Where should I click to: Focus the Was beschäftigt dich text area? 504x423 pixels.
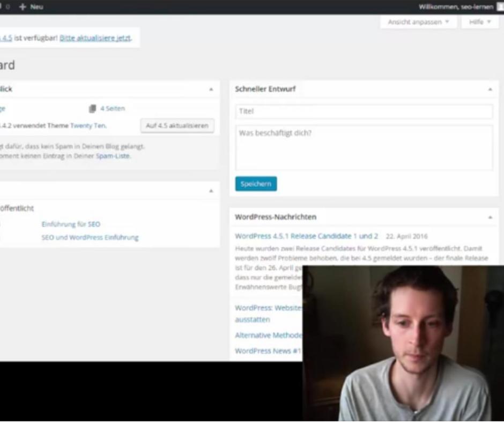364,148
